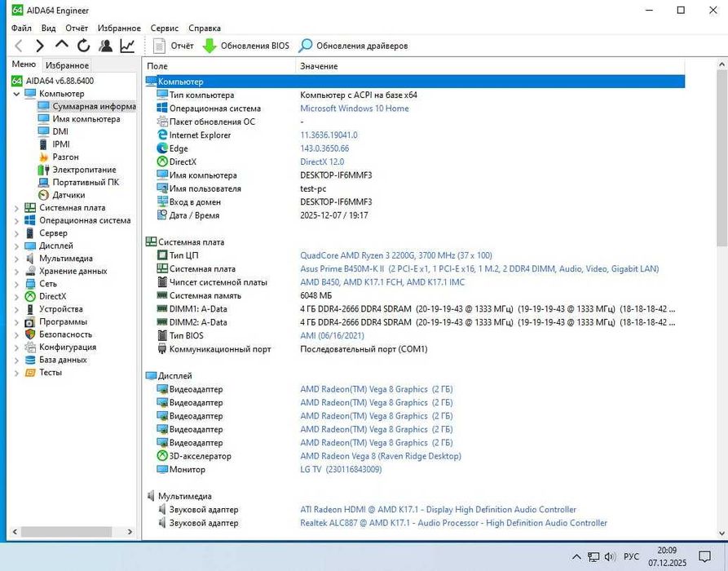Expand the Операционная система tree node

click(16, 221)
